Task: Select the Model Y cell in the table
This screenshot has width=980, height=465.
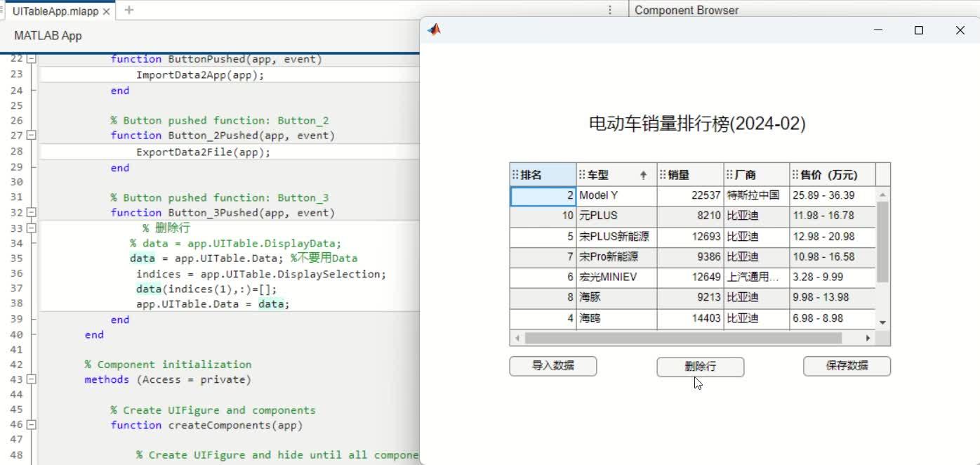Action: (616, 196)
